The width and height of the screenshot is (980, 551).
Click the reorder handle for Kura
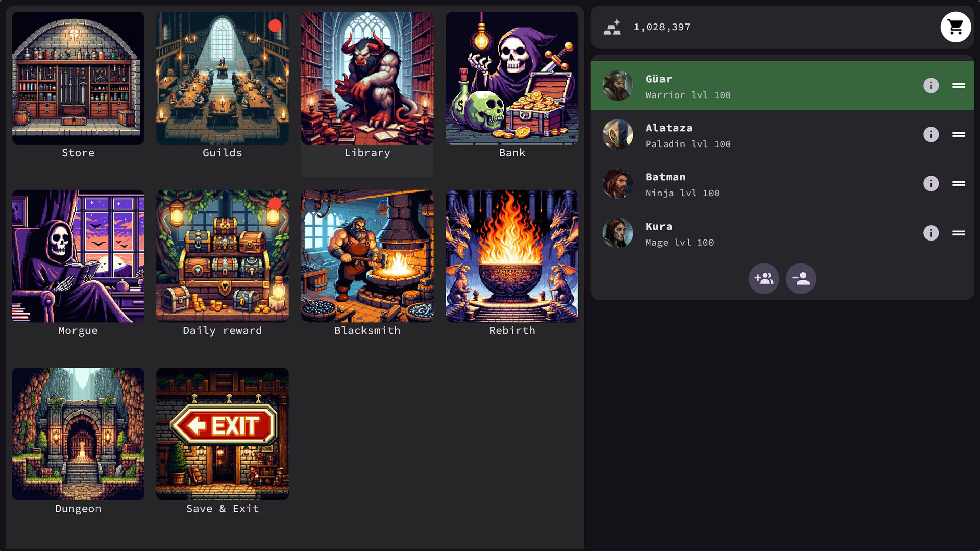(x=958, y=233)
